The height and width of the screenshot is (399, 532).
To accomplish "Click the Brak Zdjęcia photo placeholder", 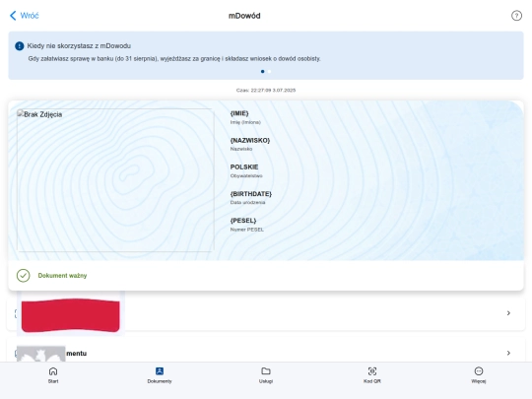I will (x=115, y=180).
